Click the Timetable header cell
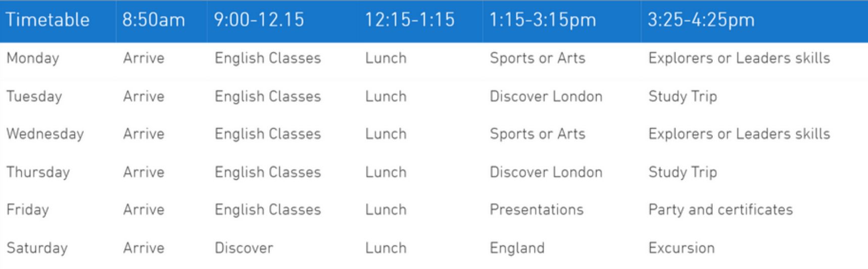The height and width of the screenshot is (269, 868). point(47,20)
